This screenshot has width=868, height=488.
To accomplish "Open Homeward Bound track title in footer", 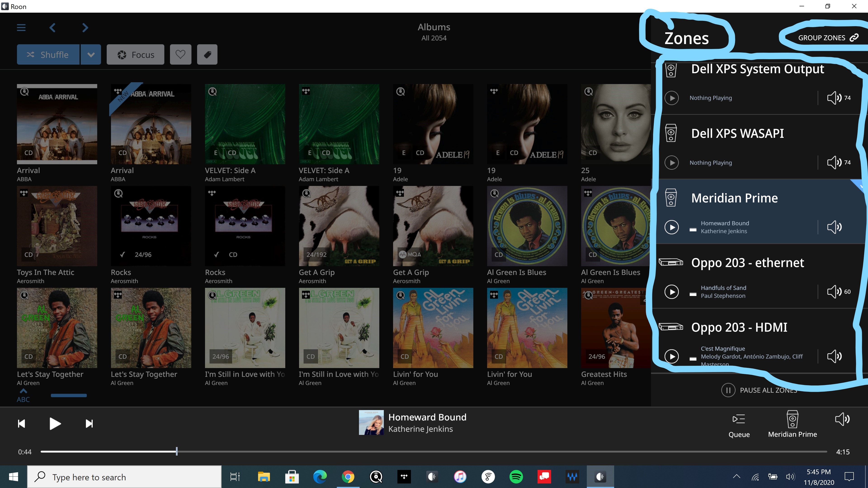I will click(x=427, y=417).
